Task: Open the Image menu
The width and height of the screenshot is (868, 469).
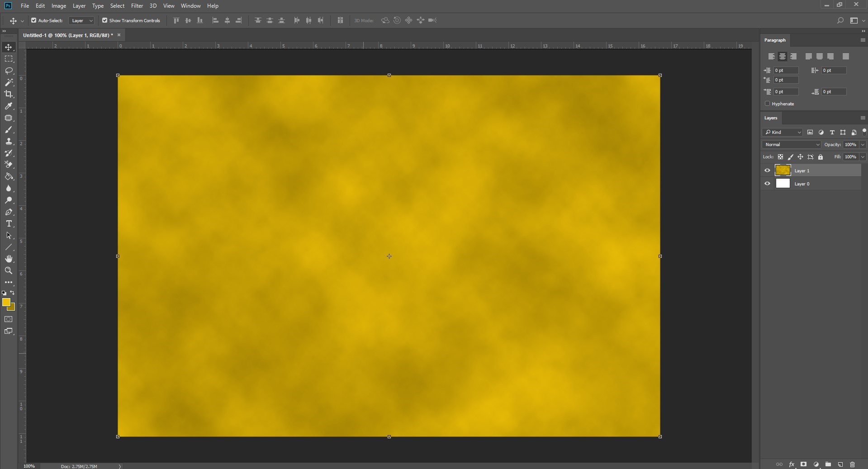Action: (x=59, y=6)
